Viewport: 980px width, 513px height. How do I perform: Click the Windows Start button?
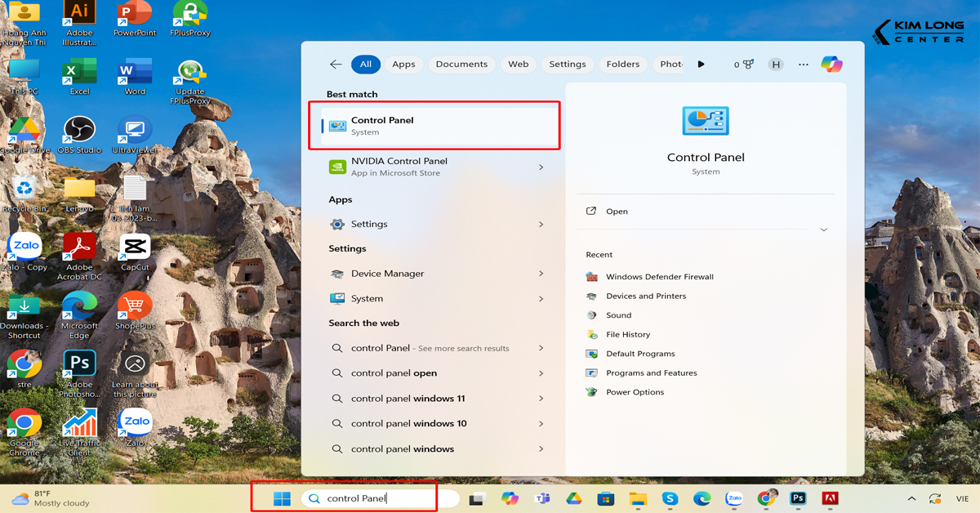(x=282, y=498)
